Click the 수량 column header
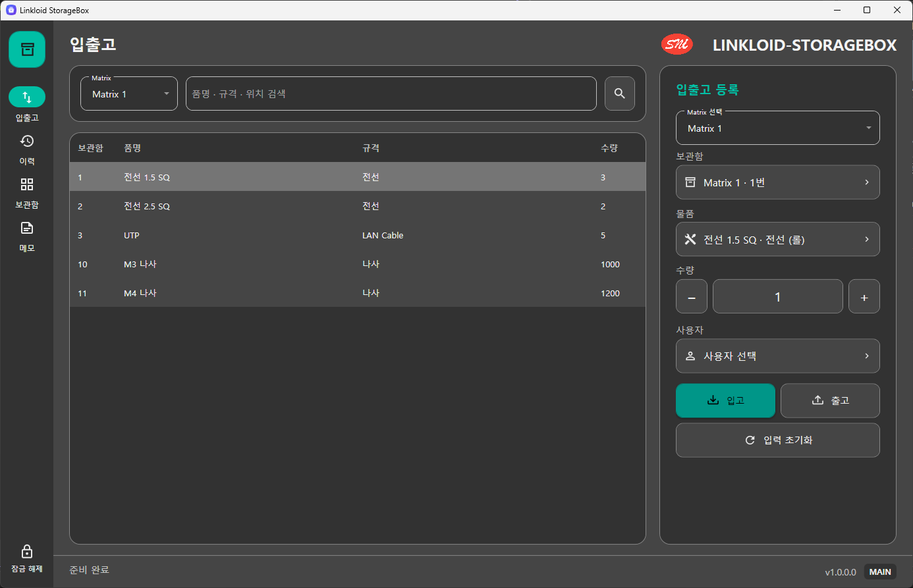913x588 pixels. click(609, 148)
